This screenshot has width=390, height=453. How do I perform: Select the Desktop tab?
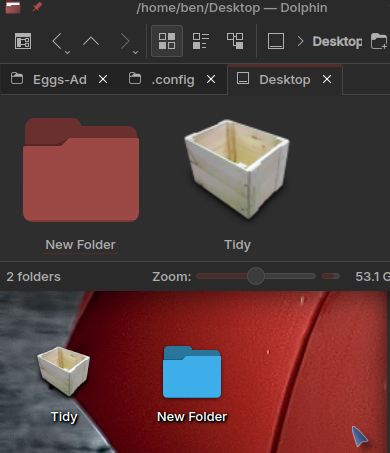[285, 80]
